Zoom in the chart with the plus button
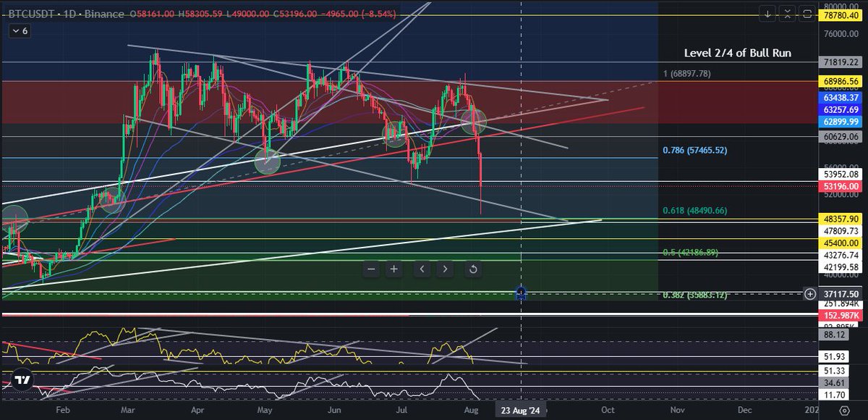Image resolution: width=868 pixels, height=420 pixels. point(393,269)
